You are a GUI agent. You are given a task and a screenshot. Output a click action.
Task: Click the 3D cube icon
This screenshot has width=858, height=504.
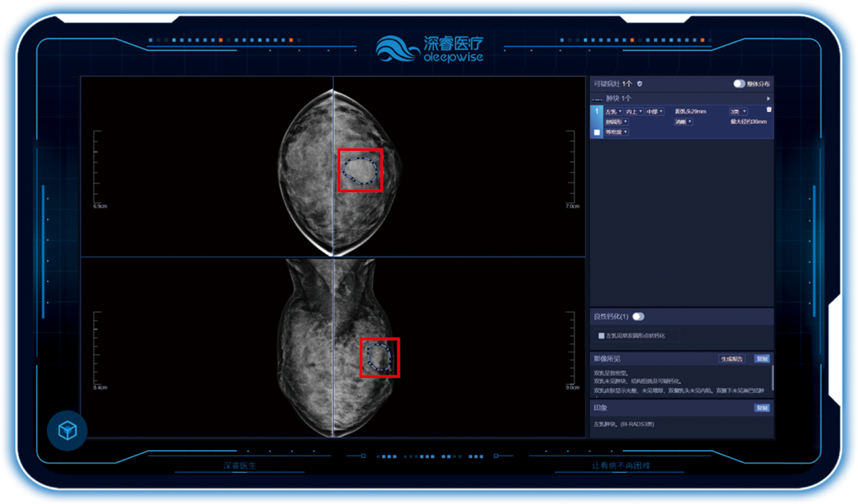(x=68, y=431)
